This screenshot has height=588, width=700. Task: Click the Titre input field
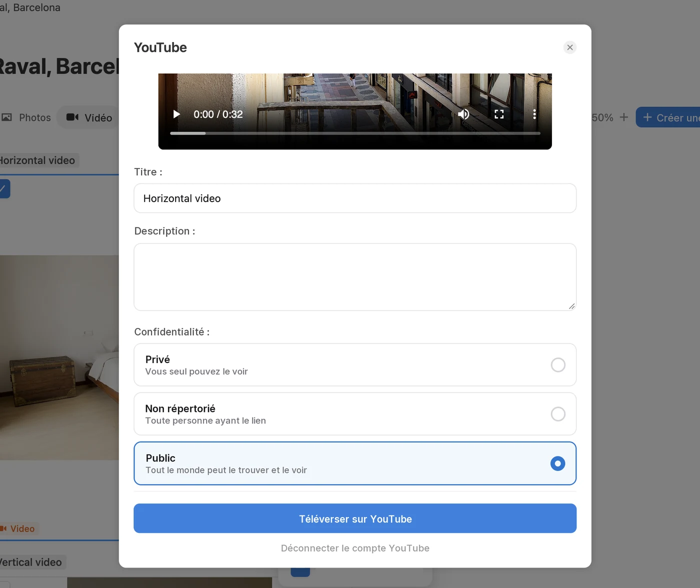tap(355, 198)
